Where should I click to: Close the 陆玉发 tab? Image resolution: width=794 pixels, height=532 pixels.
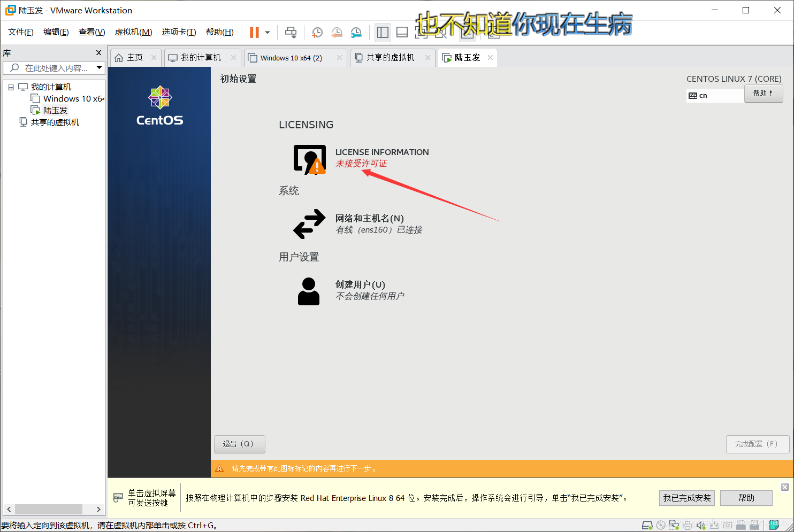(490, 58)
